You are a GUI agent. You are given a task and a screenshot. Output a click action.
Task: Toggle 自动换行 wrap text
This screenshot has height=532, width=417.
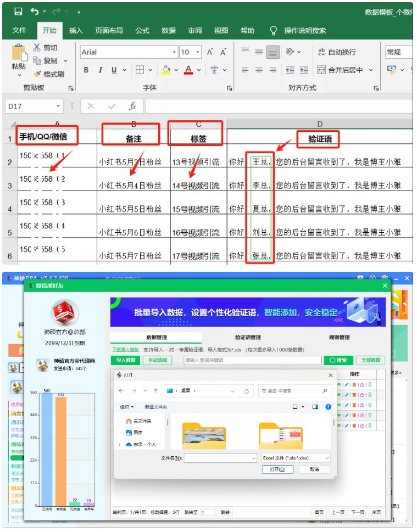tap(337, 52)
